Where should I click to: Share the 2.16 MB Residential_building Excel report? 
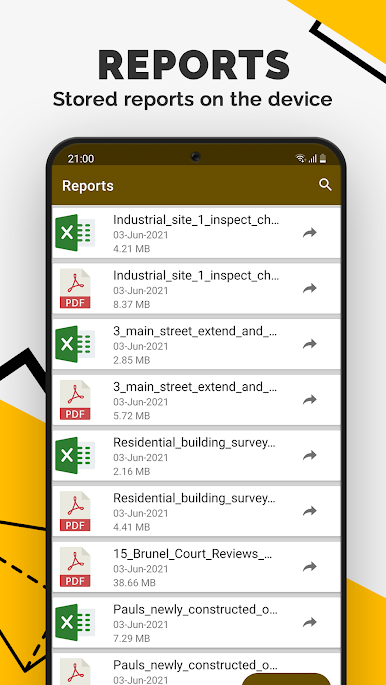(x=310, y=456)
